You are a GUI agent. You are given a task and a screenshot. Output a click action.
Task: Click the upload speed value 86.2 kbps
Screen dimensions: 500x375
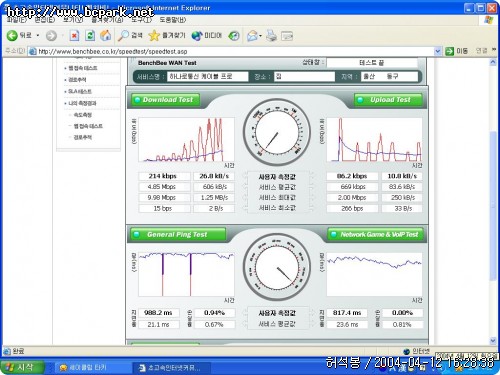pos(352,176)
